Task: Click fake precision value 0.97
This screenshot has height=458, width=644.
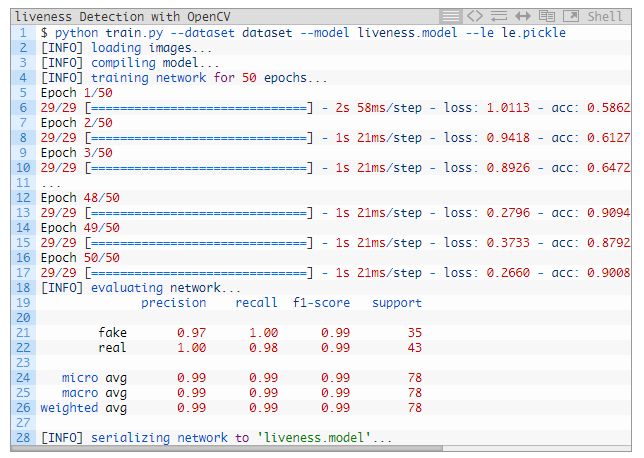Action: click(191, 333)
